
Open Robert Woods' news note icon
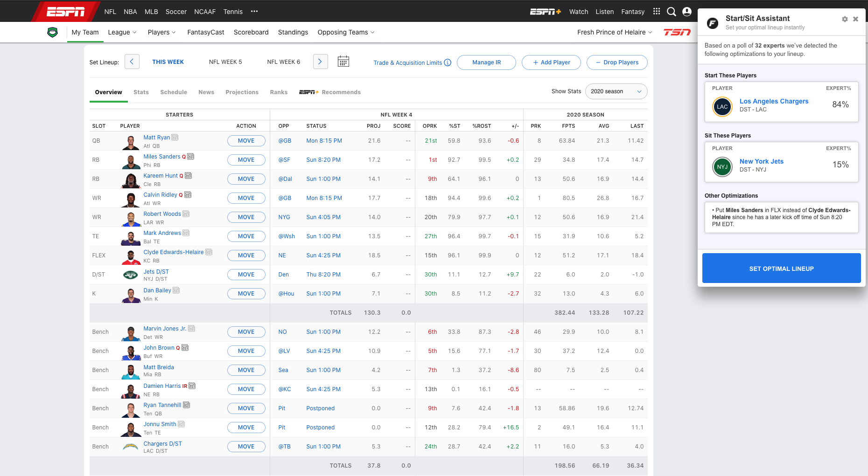click(186, 214)
